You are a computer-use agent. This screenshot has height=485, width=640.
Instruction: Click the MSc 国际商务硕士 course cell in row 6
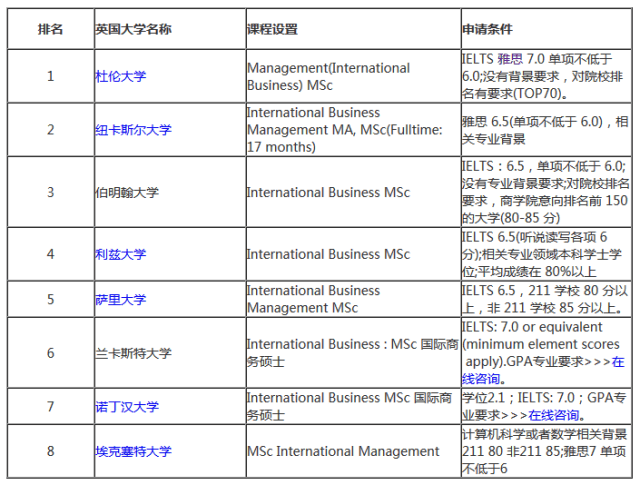click(x=353, y=353)
